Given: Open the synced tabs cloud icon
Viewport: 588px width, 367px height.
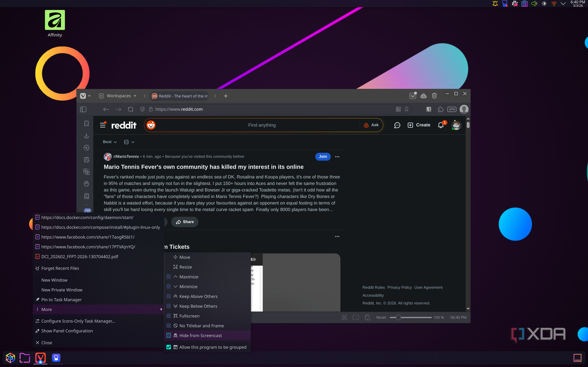Looking at the screenshot, I should tap(423, 96).
